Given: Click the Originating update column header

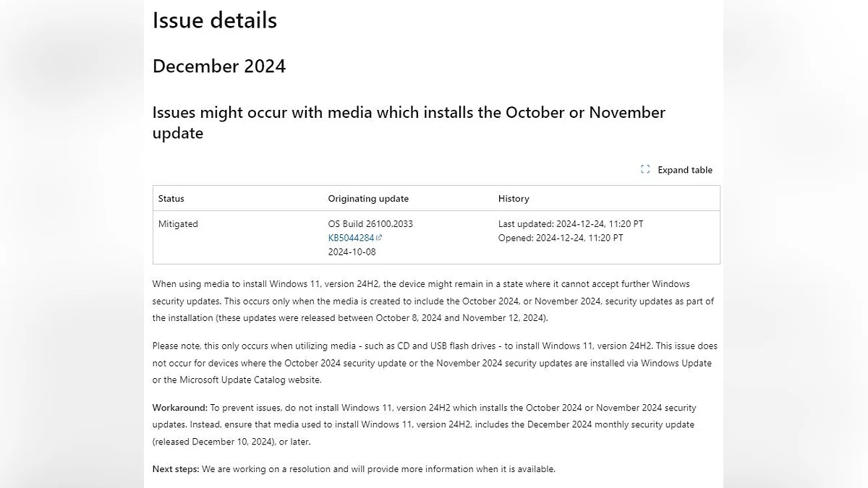Looking at the screenshot, I should point(368,199).
